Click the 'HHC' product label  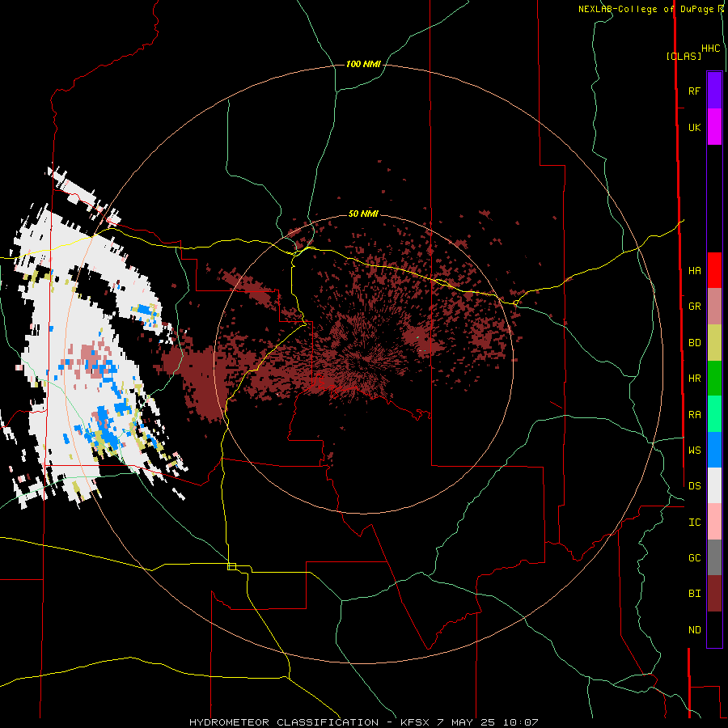[711, 49]
